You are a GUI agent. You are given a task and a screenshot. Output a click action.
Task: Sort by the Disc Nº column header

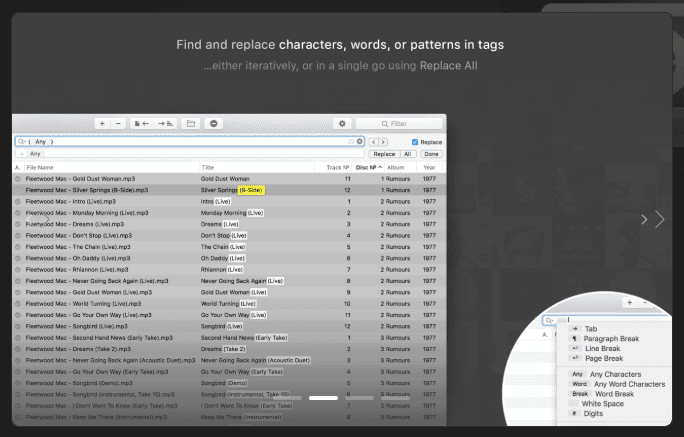pos(369,167)
